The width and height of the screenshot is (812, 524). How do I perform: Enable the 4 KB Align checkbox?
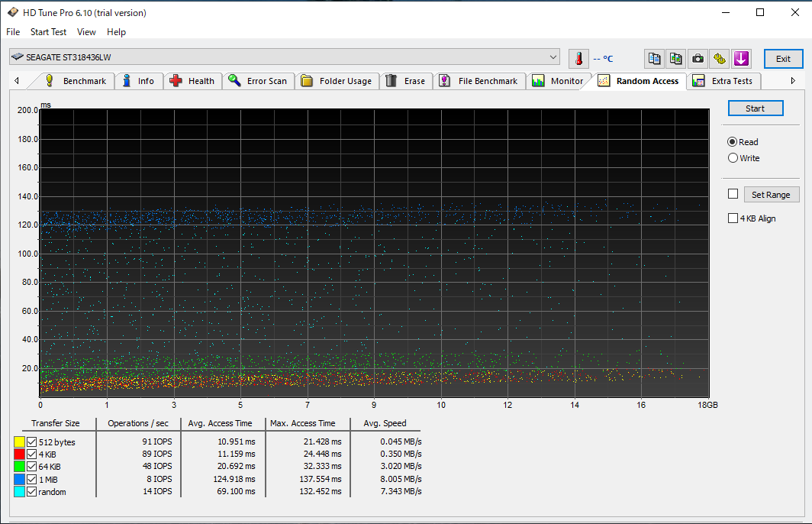tap(733, 218)
